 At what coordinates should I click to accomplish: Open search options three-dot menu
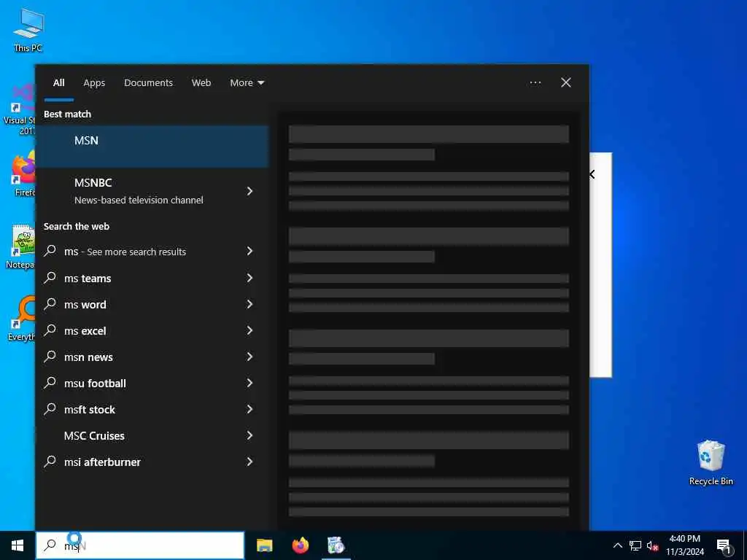[x=535, y=82]
